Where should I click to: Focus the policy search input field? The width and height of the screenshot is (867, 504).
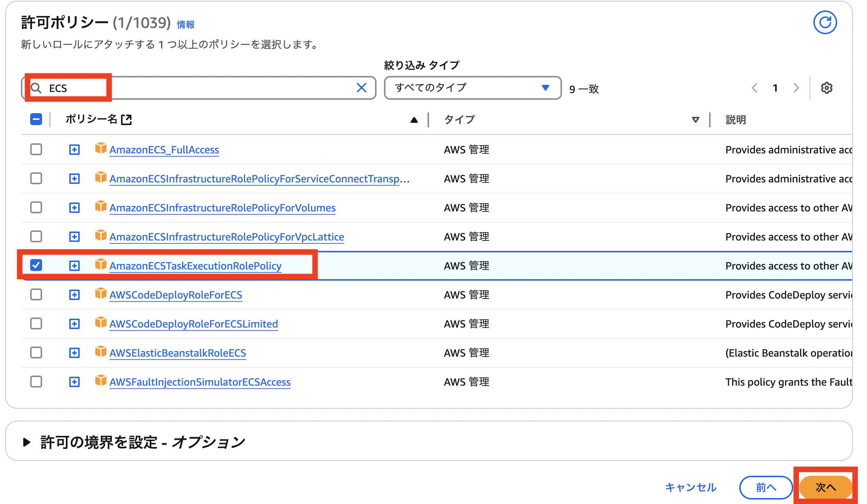coord(199,88)
